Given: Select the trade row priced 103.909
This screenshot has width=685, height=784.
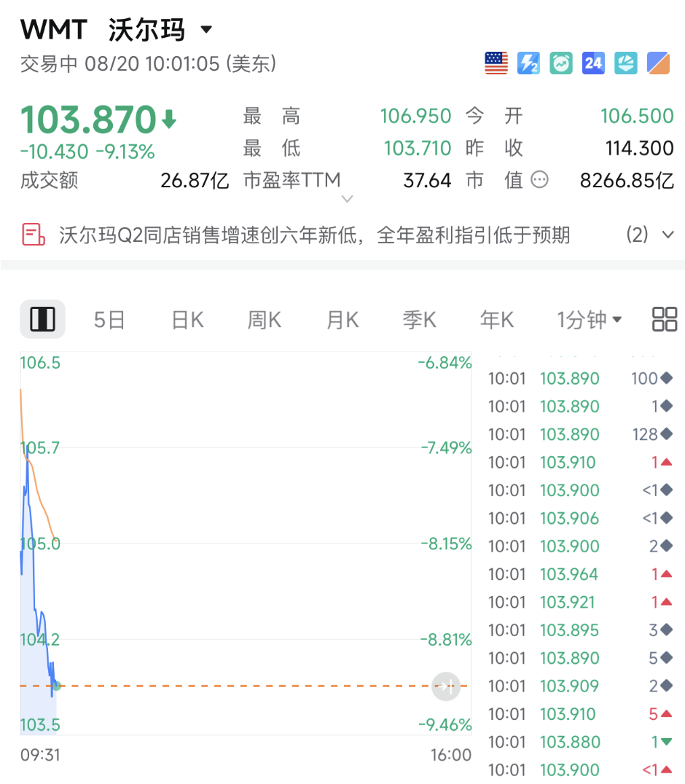Looking at the screenshot, I should tap(581, 686).
